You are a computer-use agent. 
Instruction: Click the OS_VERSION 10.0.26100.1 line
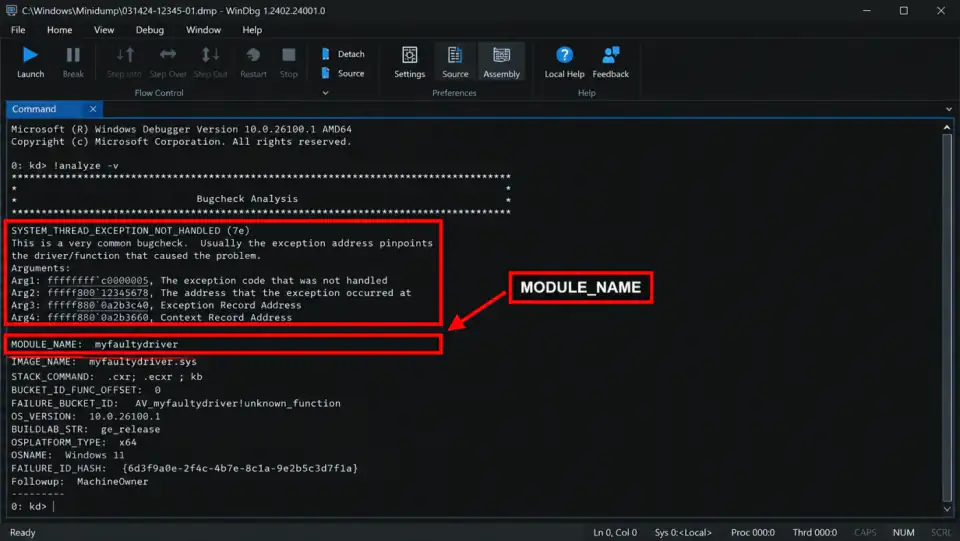(86, 416)
